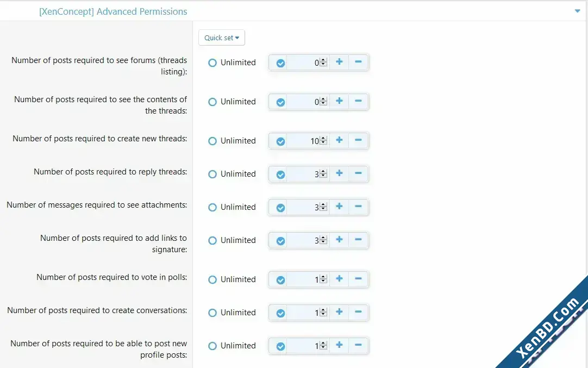The width and height of the screenshot is (588, 368).
Task: Select Unlimited for vote in polls
Action: [x=212, y=279]
